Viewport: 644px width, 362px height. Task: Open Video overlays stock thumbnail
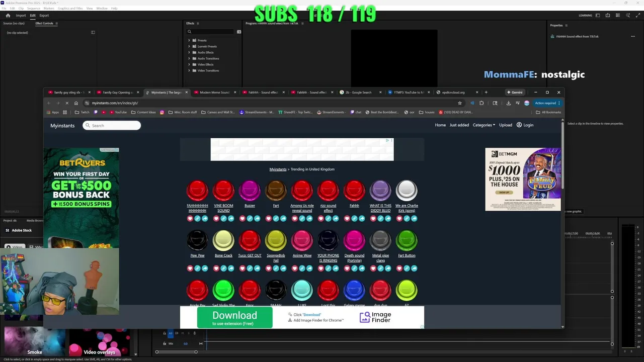100,342
